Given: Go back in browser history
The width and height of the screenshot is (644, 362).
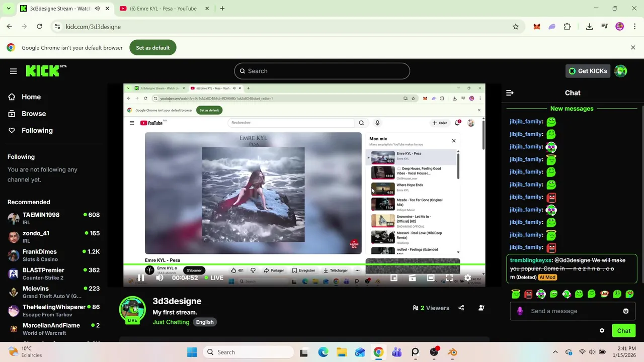Looking at the screenshot, I should pyautogui.click(x=10, y=27).
